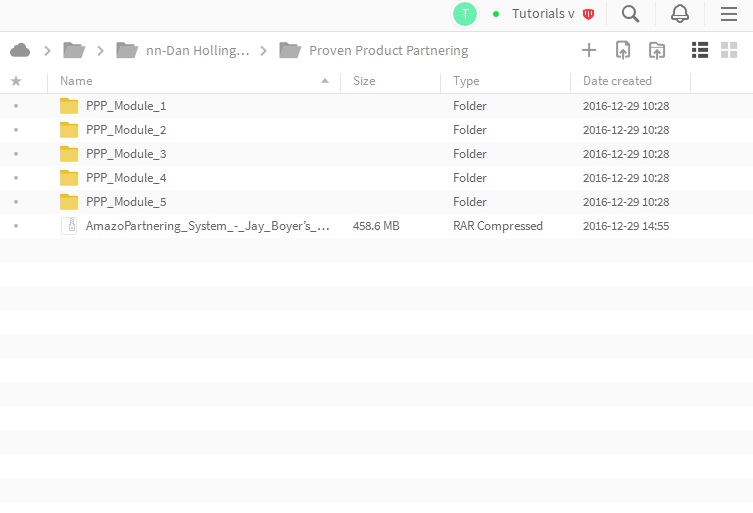Click the RAR Compressed type cell

tap(498, 226)
